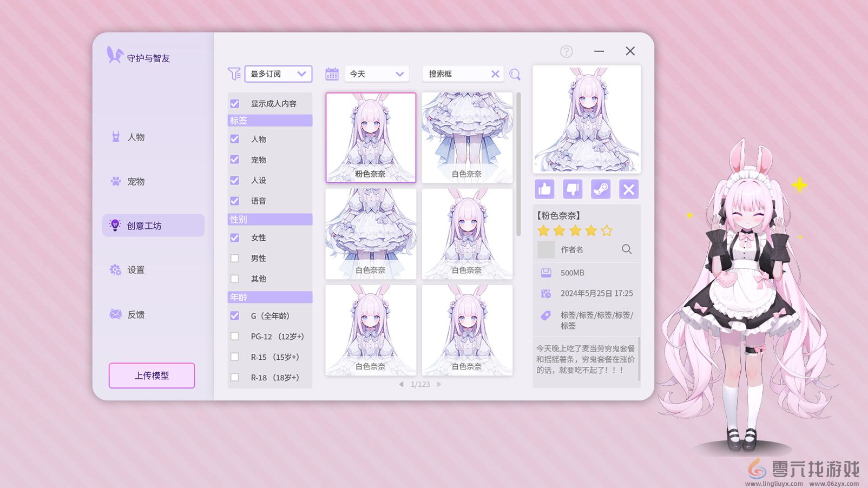
Task: Go to the next results page arrow
Action: [x=439, y=384]
